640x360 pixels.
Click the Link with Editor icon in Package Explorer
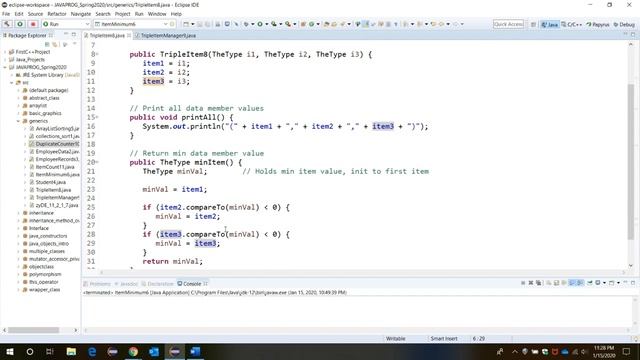coord(54,44)
